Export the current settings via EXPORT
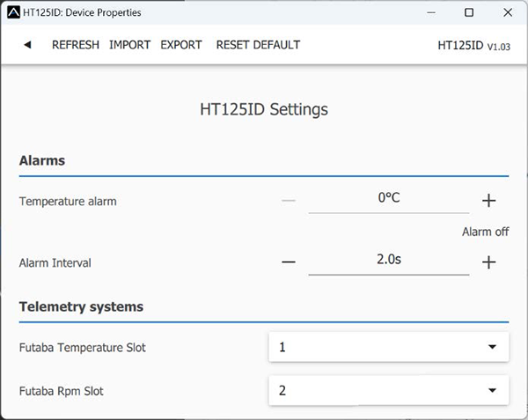This screenshot has width=528, height=420. coord(181,45)
